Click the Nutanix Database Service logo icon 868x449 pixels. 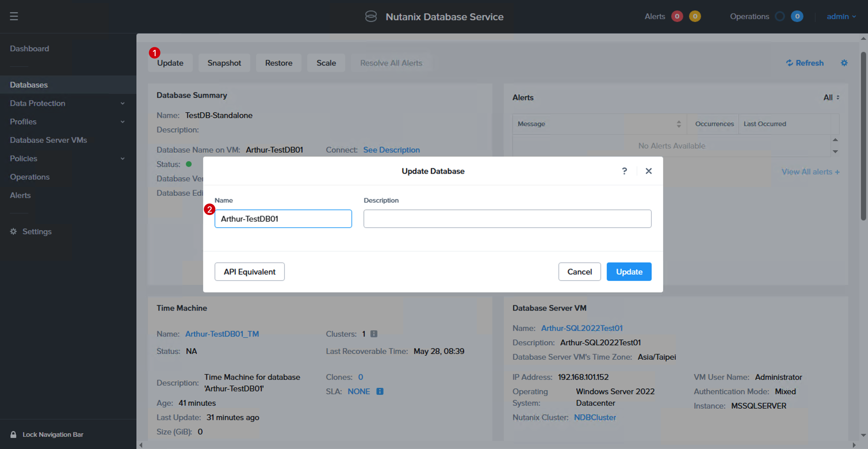coord(371,16)
